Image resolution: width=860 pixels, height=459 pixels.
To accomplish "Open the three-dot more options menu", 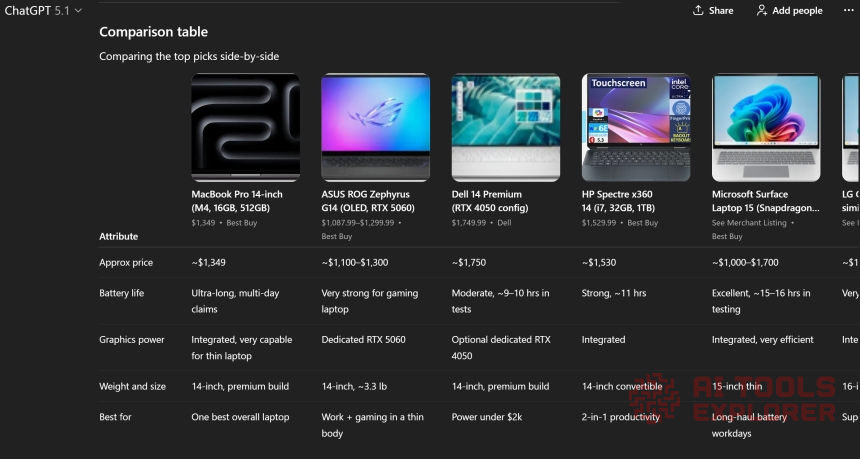I will (848, 10).
